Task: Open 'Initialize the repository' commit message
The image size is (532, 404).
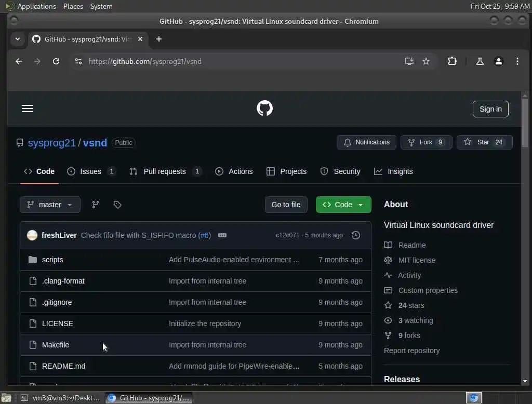Action: (205, 324)
